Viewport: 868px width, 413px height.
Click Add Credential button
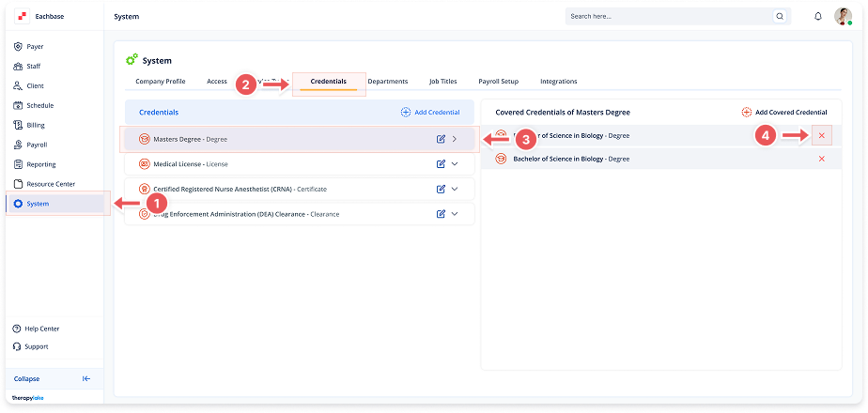pyautogui.click(x=430, y=112)
